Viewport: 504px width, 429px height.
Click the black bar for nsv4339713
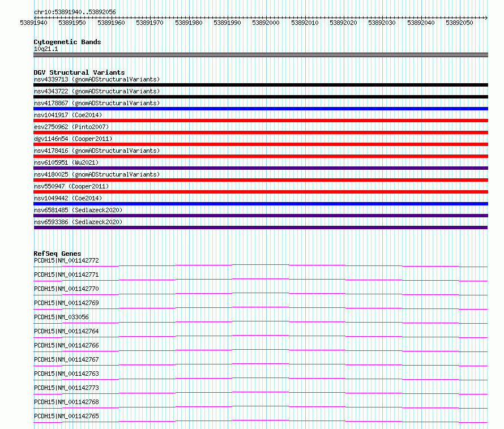(260, 85)
